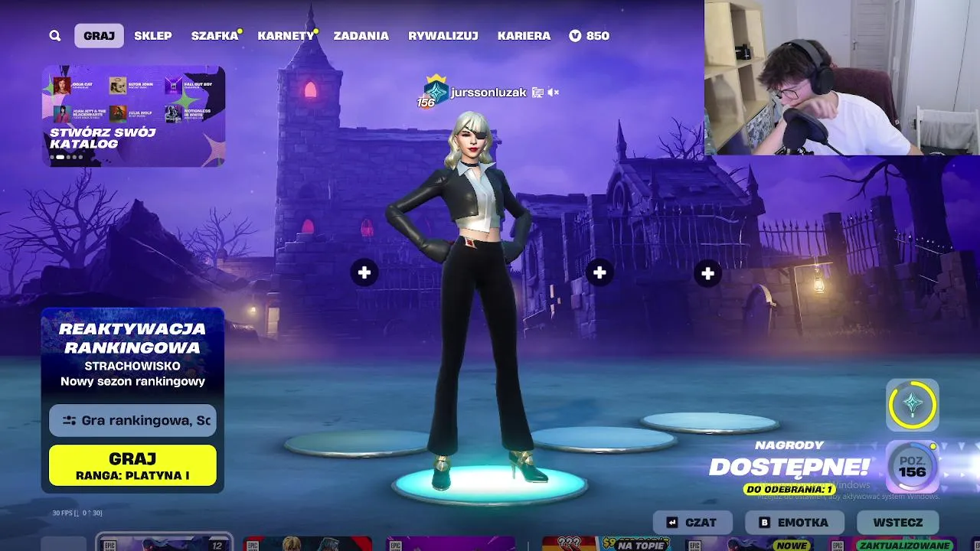Switch to the SZAFKA tab
Screen dimensions: 980x551
click(215, 36)
